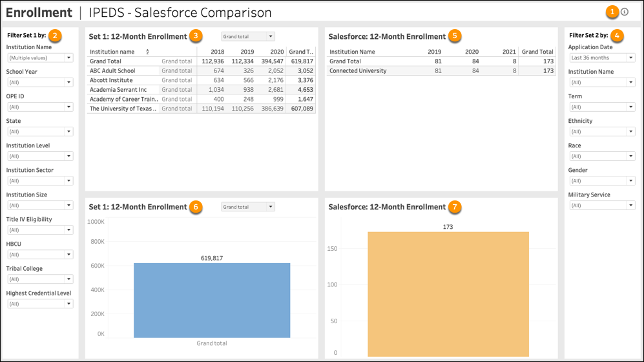The image size is (644, 362).
Task: Open Grand total dropdown above Set 1 table
Action: pos(247,37)
